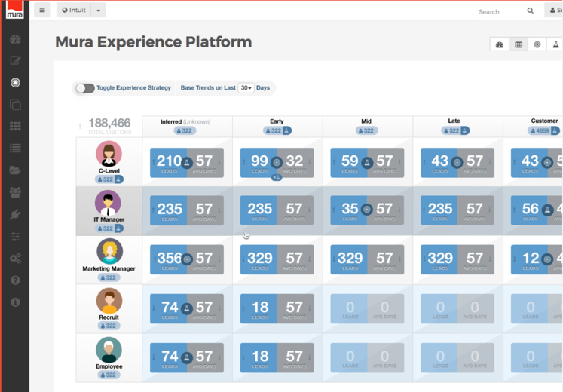Click the IT Manager 322 badge
Screen dimensions: 563x392
[109, 228]
